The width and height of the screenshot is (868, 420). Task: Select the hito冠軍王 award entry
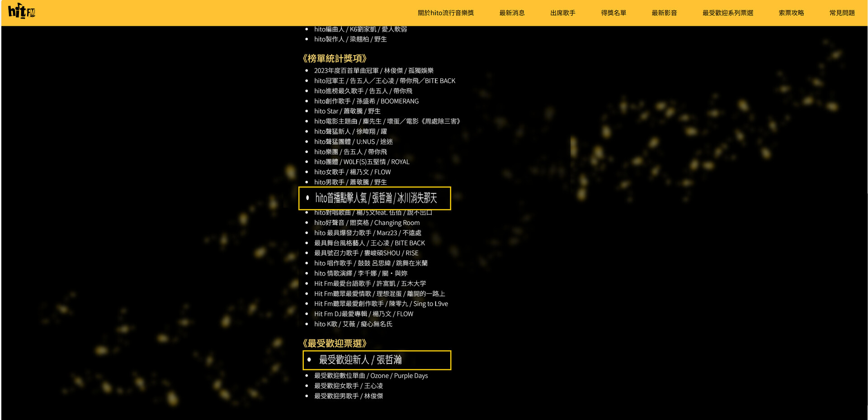385,81
